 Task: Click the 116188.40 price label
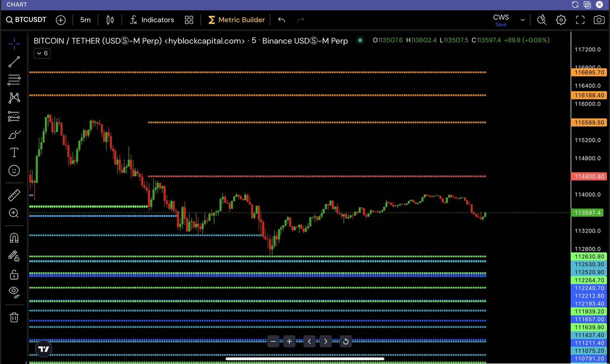[589, 95]
